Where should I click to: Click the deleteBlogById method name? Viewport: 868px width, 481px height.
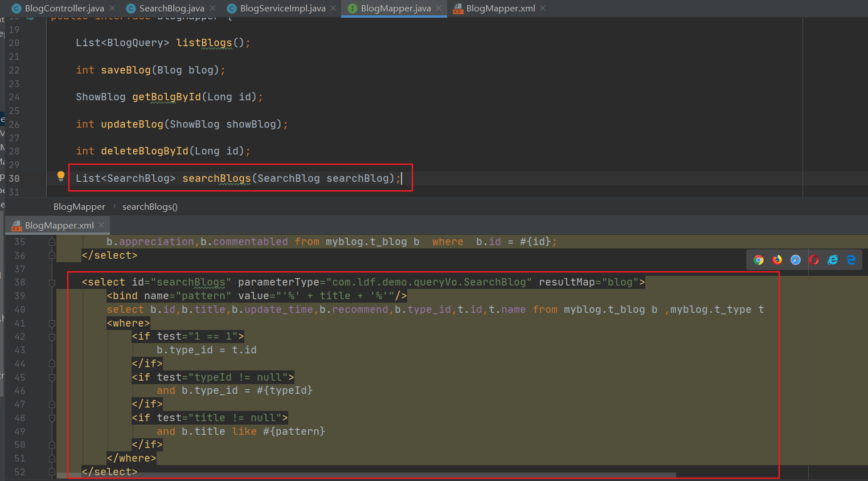click(x=145, y=151)
